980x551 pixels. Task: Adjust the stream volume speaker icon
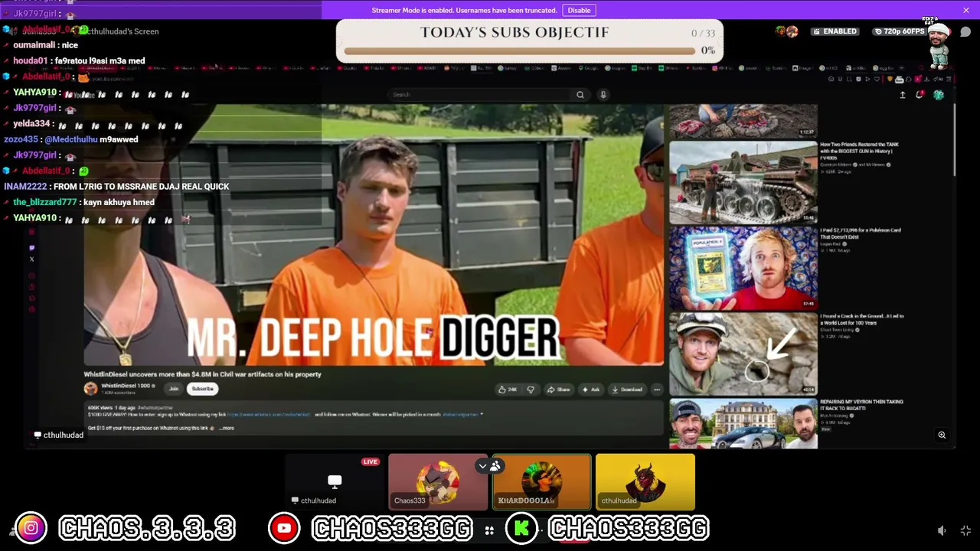[942, 531]
